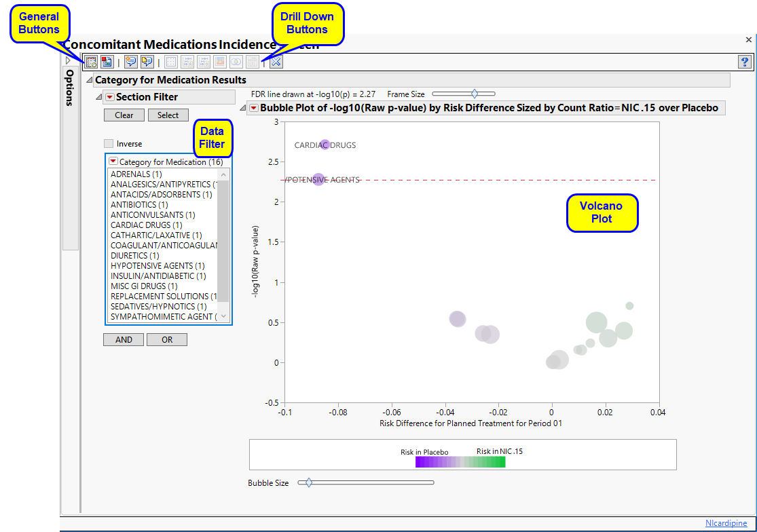Click the Clear button
757x532 pixels.
pos(124,115)
